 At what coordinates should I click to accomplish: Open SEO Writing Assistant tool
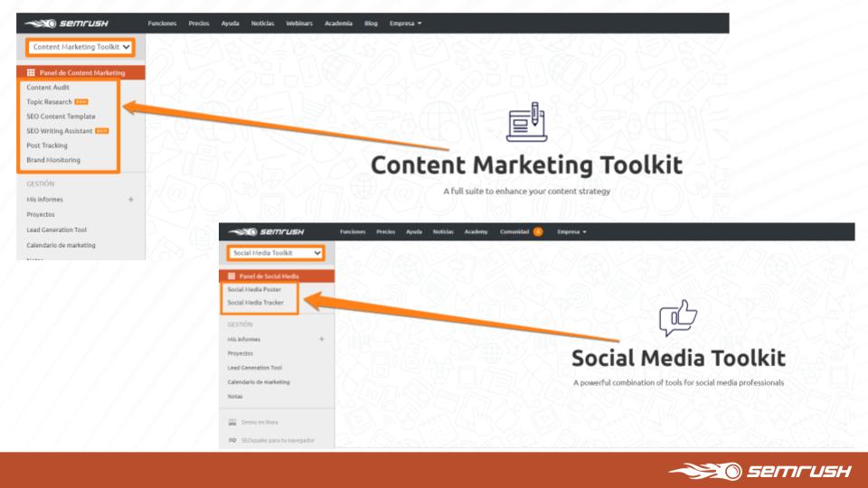click(x=60, y=131)
